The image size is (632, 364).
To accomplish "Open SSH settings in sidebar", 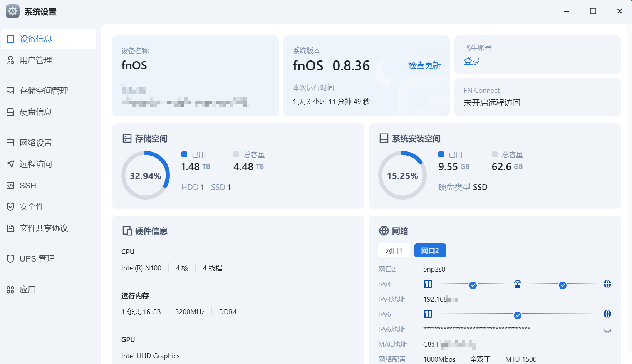I will [x=49, y=186].
